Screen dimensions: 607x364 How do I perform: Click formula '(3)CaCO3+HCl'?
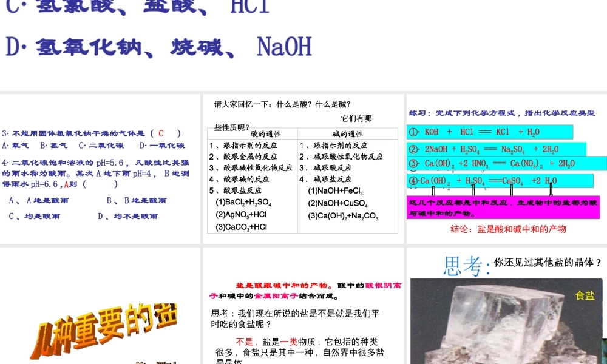tap(241, 227)
